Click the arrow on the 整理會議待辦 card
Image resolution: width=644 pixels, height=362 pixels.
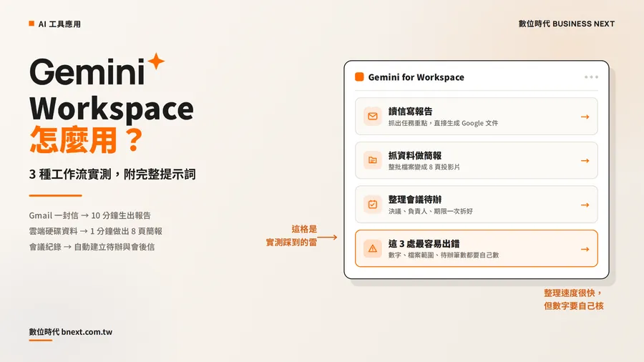coord(585,205)
